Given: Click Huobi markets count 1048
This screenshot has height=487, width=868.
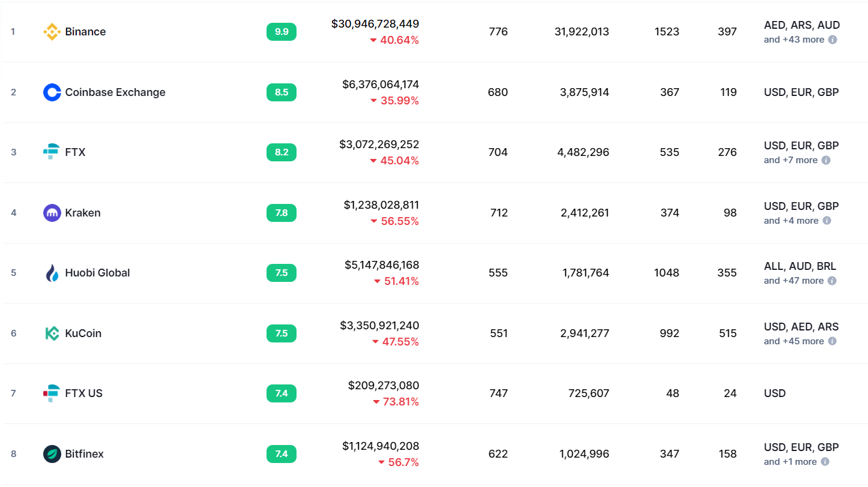Looking at the screenshot, I should click(x=666, y=273).
